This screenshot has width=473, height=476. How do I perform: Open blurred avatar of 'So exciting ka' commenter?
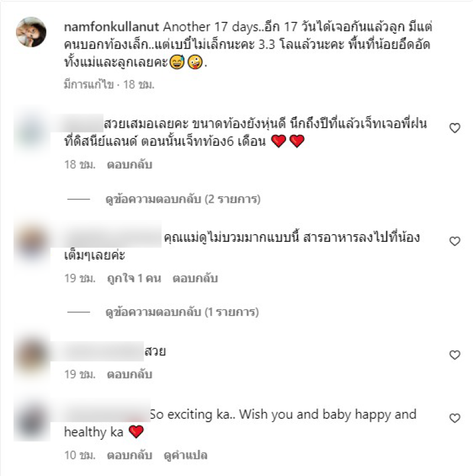click(32, 420)
